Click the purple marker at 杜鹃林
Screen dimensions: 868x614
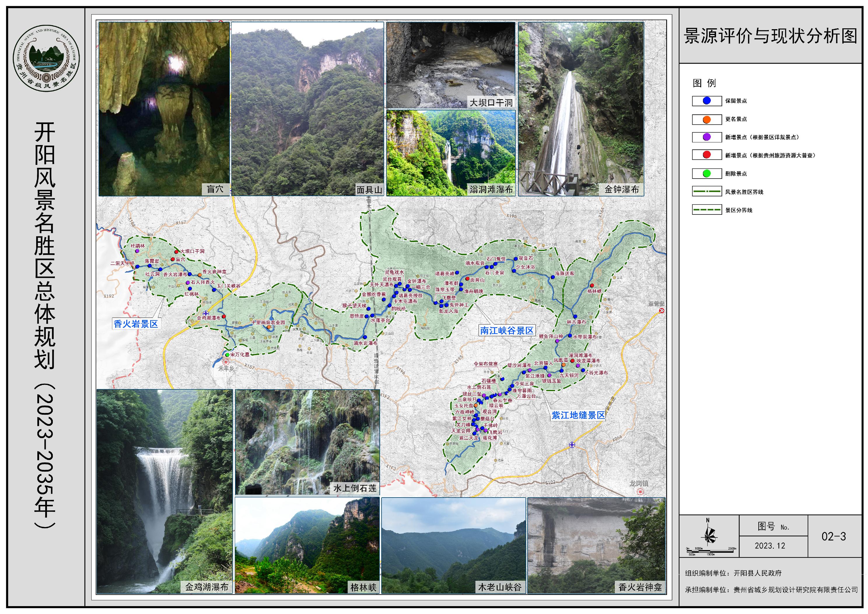coord(137,251)
